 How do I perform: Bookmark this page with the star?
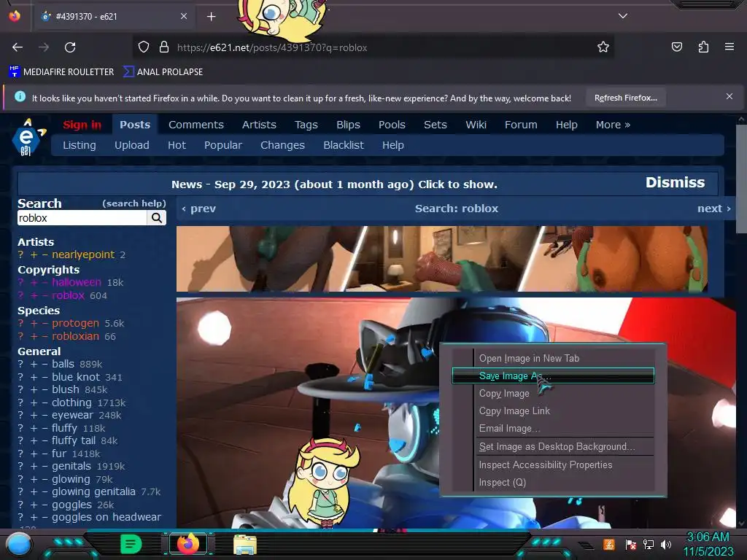tap(603, 47)
